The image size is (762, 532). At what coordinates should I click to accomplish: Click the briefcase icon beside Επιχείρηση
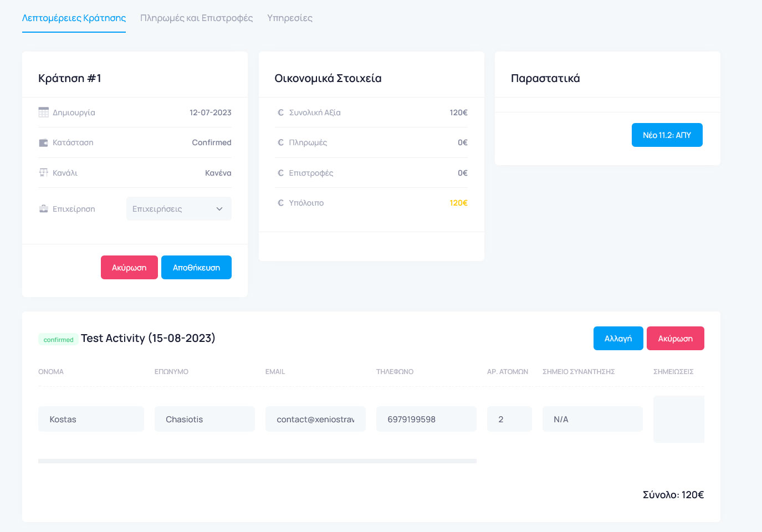[43, 209]
